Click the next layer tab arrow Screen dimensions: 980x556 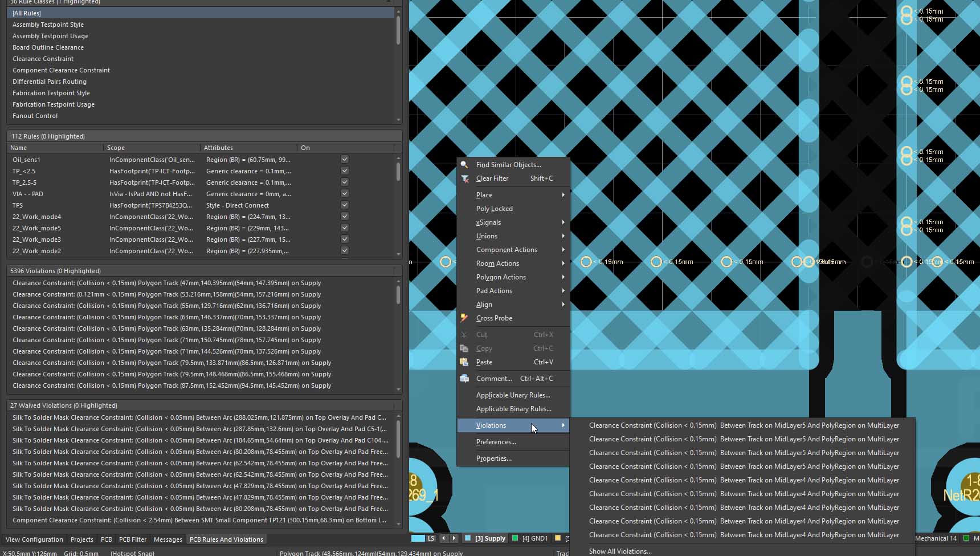[454, 538]
